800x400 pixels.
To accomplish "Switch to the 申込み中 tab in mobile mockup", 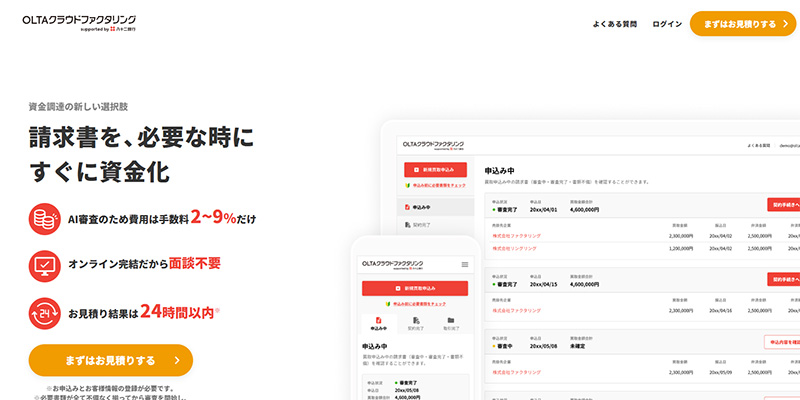I will click(379, 324).
